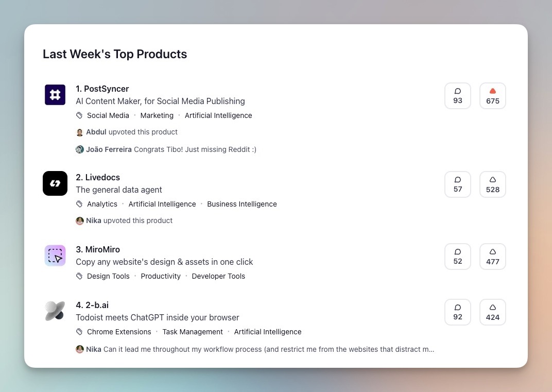Select the Analytics tag under Livedocs
Image resolution: width=552 pixels, height=392 pixels.
pos(102,204)
